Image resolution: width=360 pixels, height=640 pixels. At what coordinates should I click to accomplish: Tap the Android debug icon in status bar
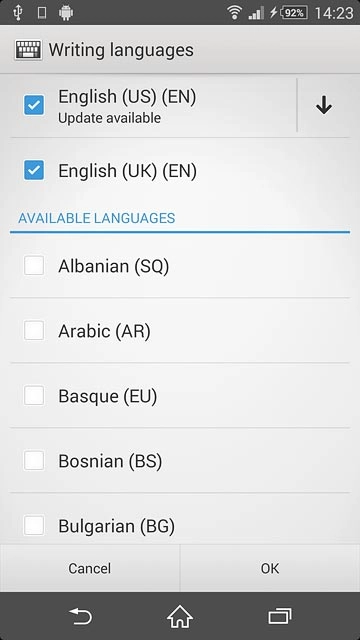click(x=66, y=13)
